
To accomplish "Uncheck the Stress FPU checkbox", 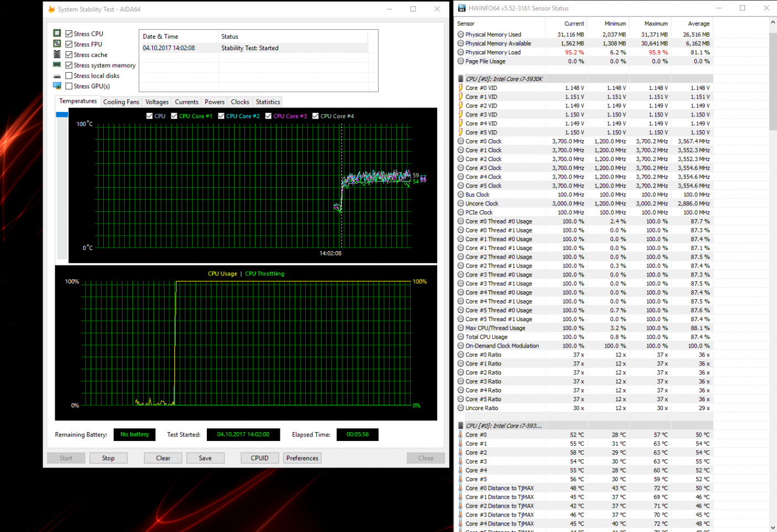I will pos(69,44).
